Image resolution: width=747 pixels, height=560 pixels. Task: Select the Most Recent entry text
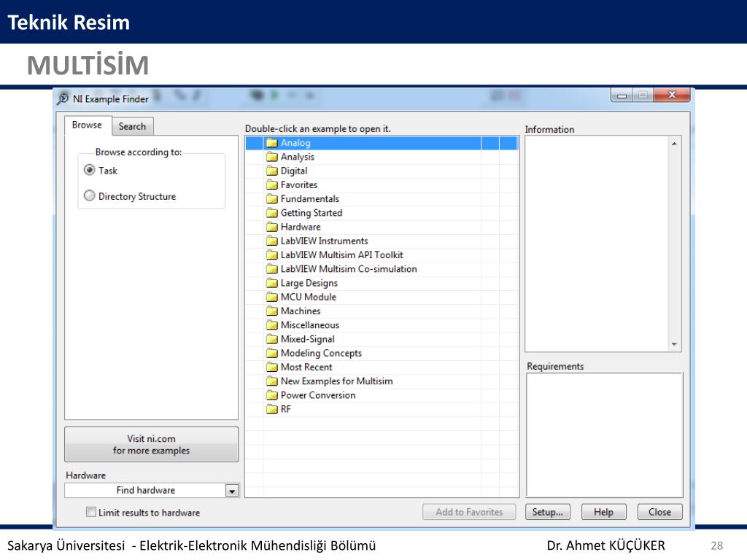point(306,367)
